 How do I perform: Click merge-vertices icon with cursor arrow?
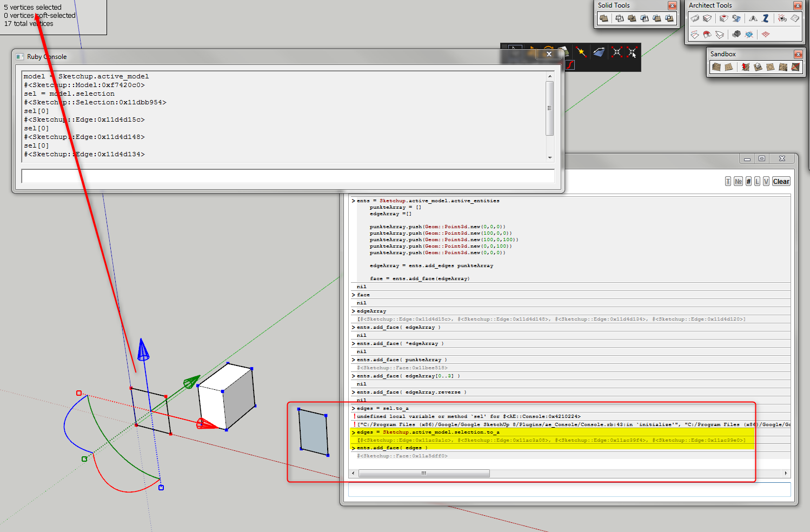[x=632, y=52]
